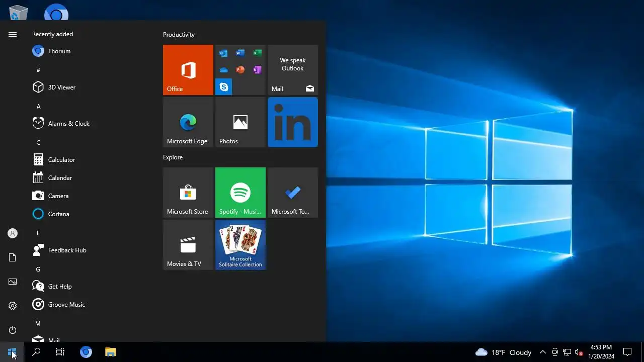This screenshot has width=644, height=362.
Task: Open Alarms & Clock app
Action: (91, 124)
